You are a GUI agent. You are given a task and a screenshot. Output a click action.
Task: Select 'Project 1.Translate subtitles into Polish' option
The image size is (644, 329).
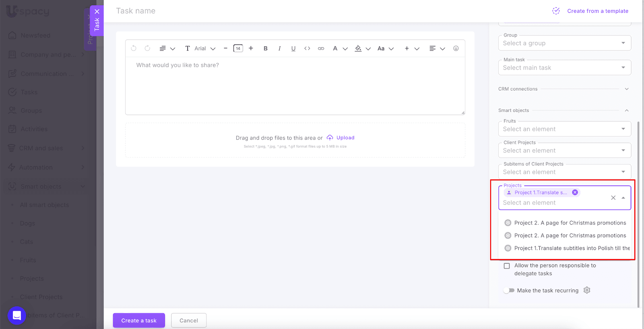click(565, 248)
